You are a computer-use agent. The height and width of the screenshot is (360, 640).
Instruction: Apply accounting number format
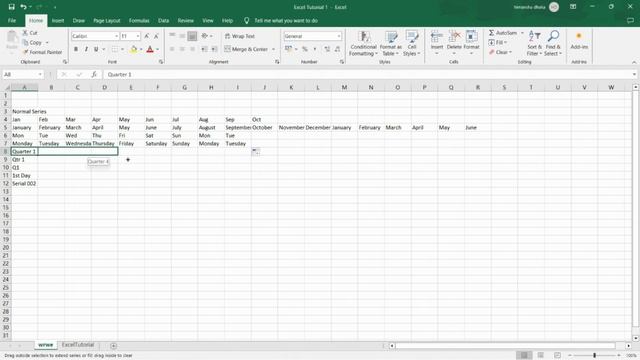coord(289,49)
